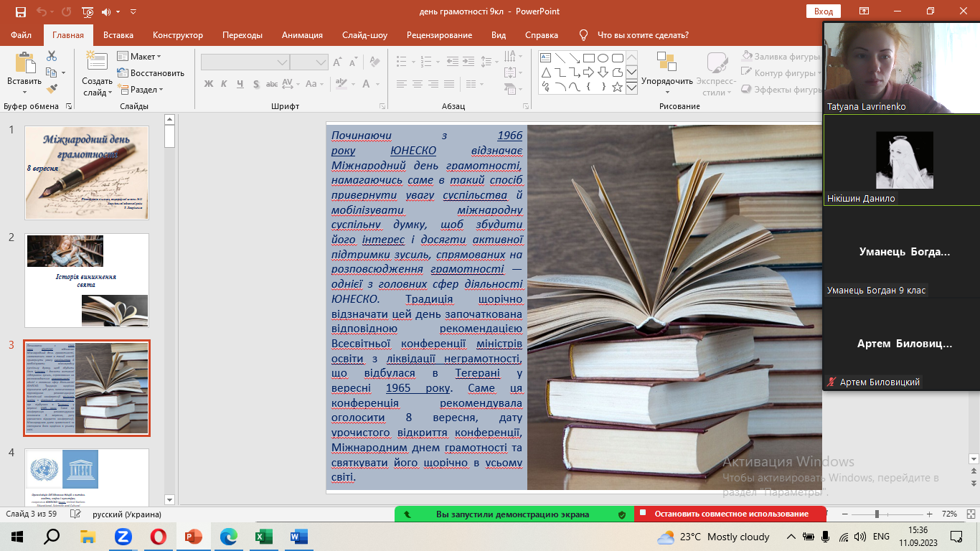This screenshot has width=980, height=551.
Task: Select the Triangle shape
Action: click(x=545, y=72)
